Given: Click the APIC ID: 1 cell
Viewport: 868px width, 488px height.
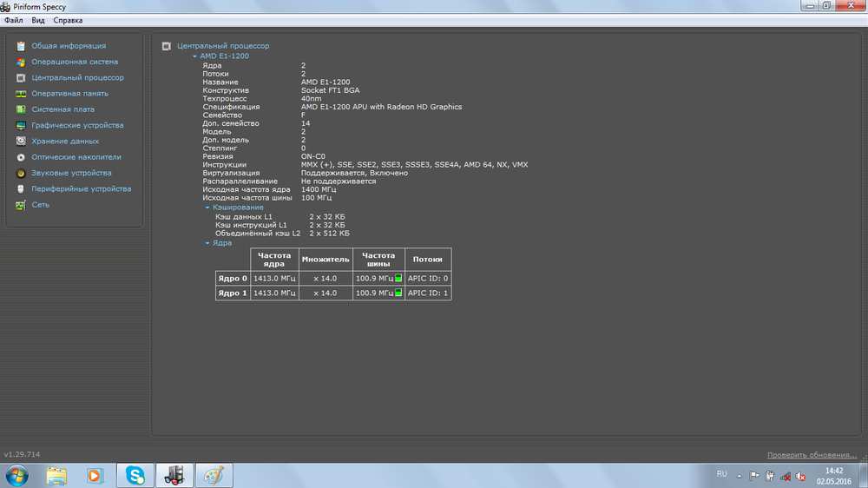Looking at the screenshot, I should (428, 293).
